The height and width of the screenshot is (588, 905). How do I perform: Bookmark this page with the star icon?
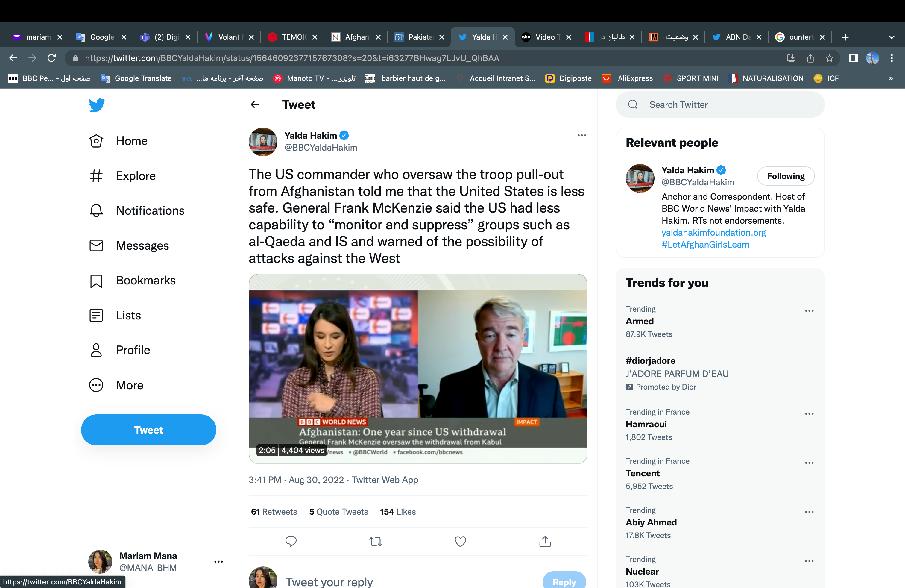point(829,58)
